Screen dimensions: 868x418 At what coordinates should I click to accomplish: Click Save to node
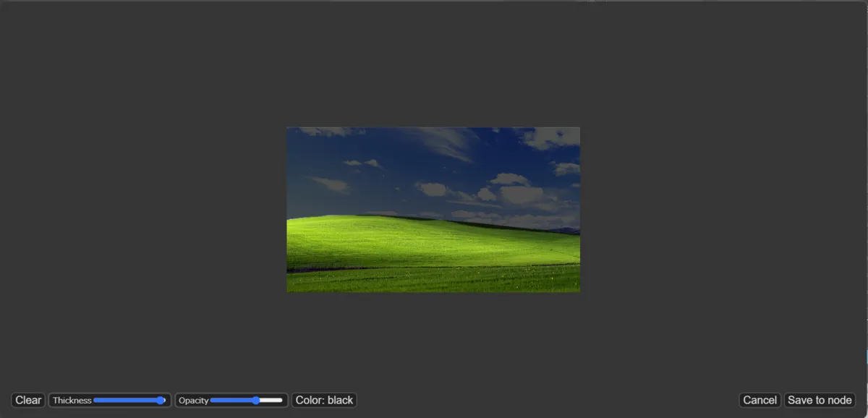[x=820, y=400]
